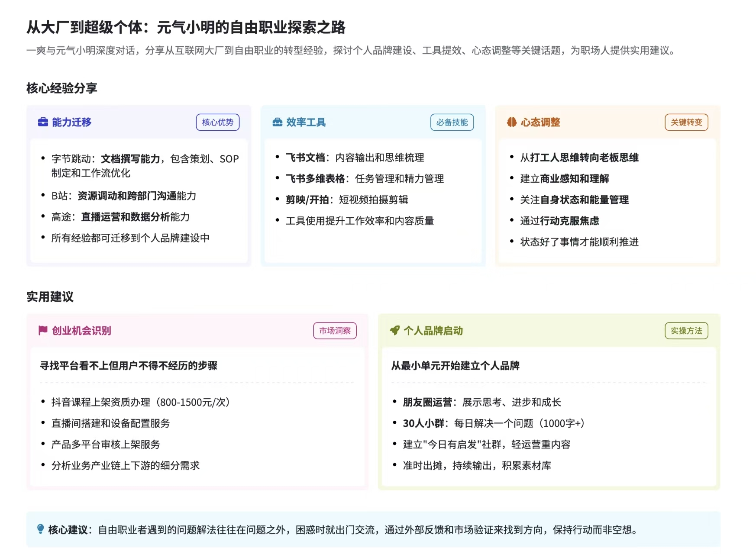Click the 实用建议 section heading
Screen dimensions: 756x554
tap(50, 297)
